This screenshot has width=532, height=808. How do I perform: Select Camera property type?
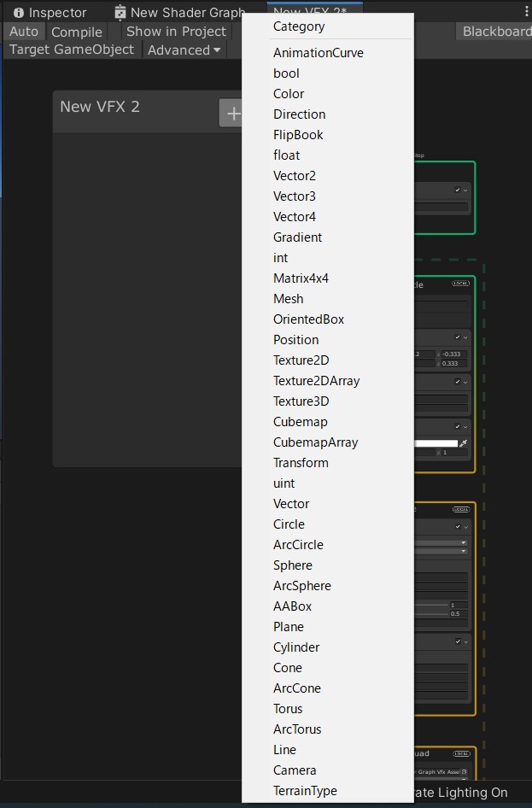tap(328, 770)
